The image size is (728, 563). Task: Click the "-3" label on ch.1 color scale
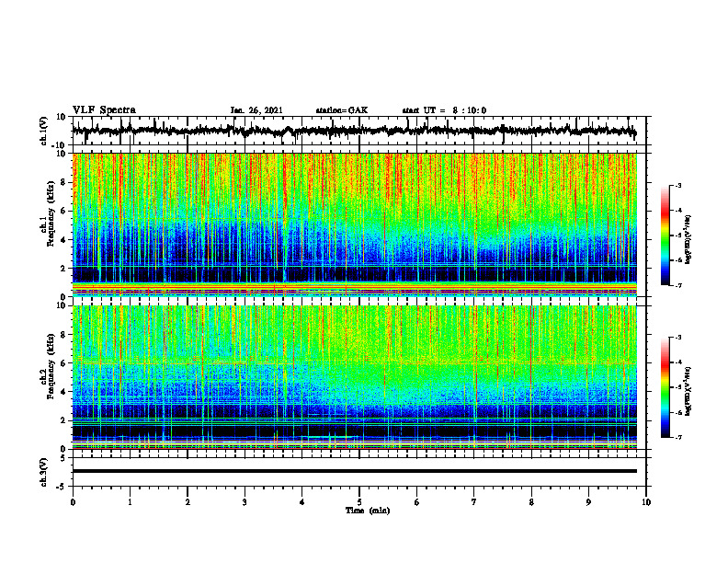(x=677, y=186)
